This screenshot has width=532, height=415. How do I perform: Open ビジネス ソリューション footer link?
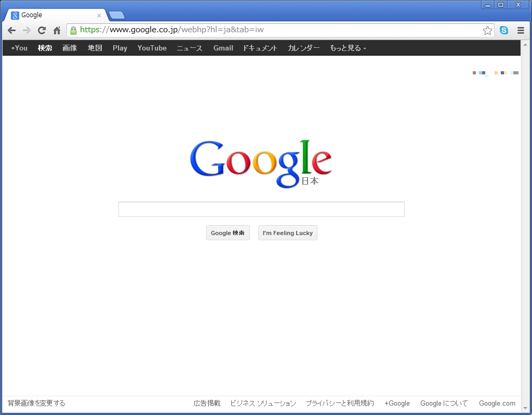pos(263,403)
